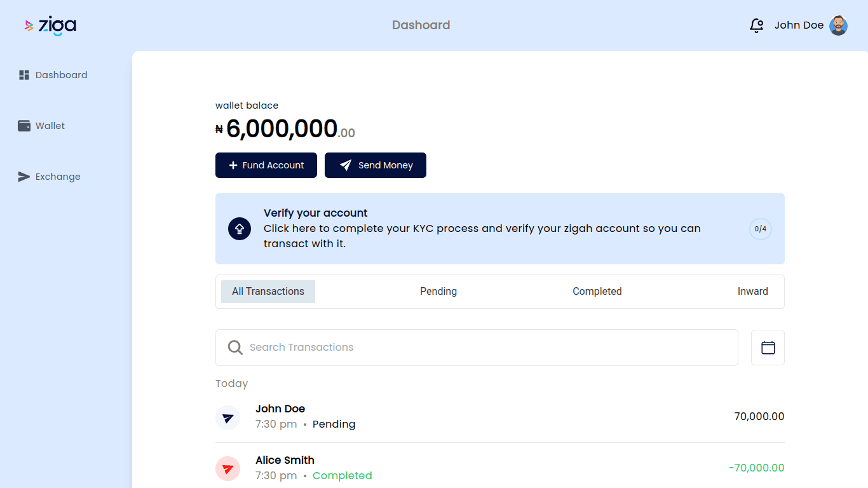Open notifications bell icon
Image resolution: width=868 pixels, height=488 pixels.
(756, 25)
